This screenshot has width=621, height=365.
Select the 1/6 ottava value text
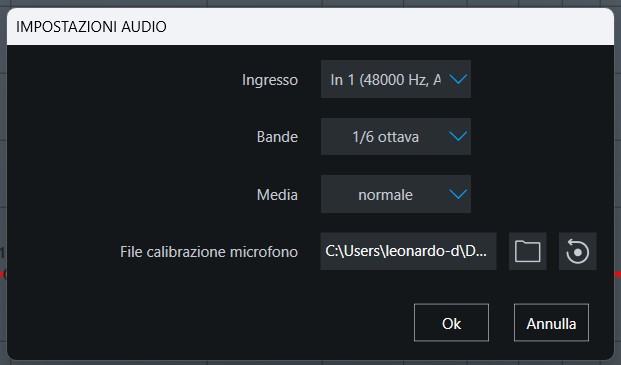coord(385,137)
